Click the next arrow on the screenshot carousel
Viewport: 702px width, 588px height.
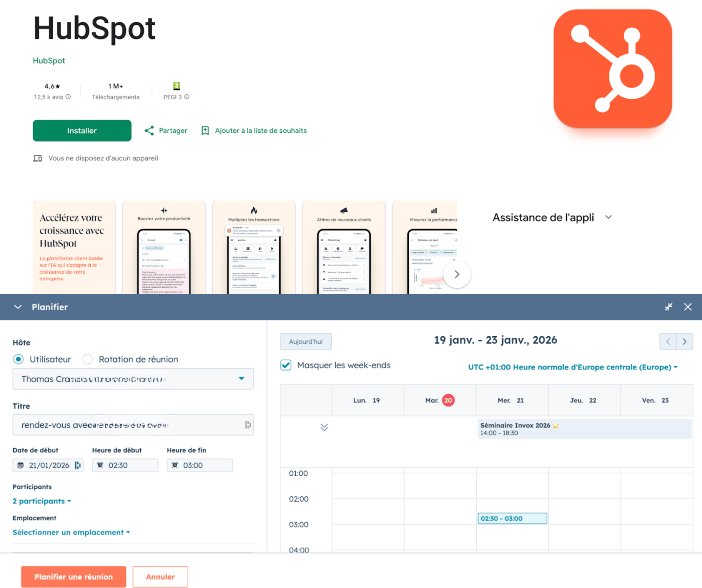[457, 274]
